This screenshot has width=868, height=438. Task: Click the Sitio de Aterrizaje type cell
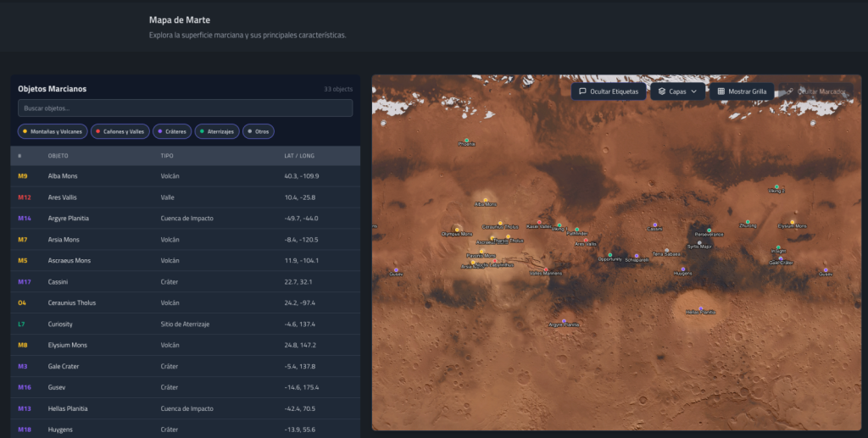185,324
